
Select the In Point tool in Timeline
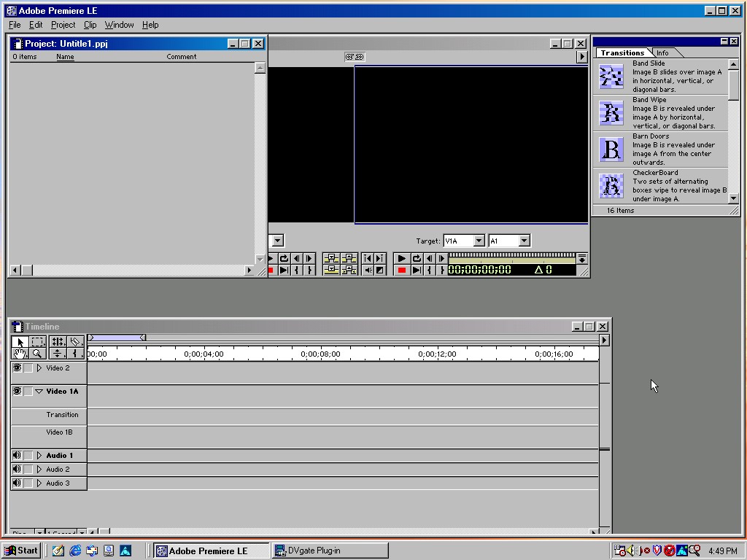tap(75, 354)
